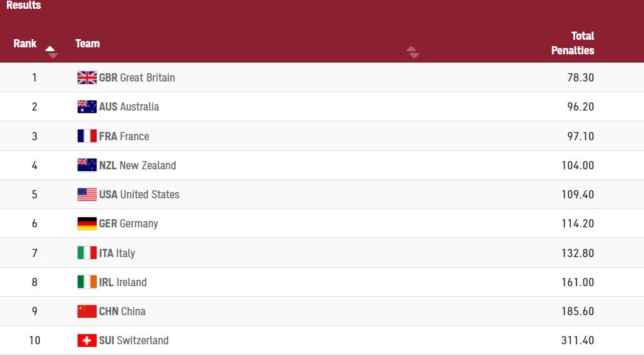Click the Switzerland flag icon
The image size is (644, 355).
pos(86,340)
